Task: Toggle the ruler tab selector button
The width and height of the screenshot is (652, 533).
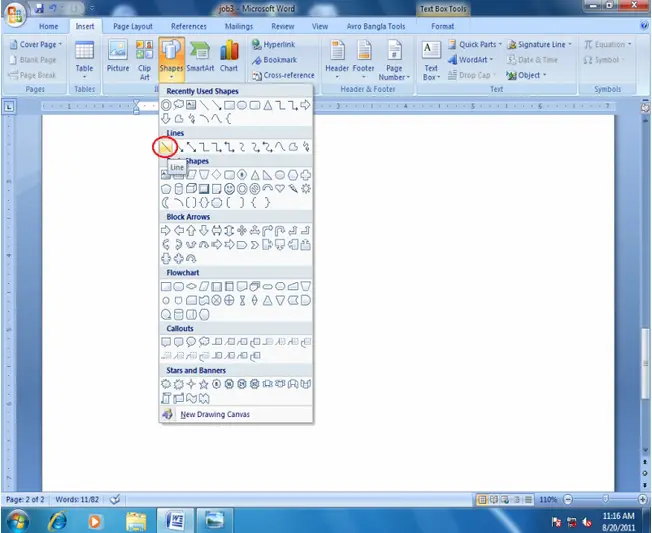Action: [9, 107]
